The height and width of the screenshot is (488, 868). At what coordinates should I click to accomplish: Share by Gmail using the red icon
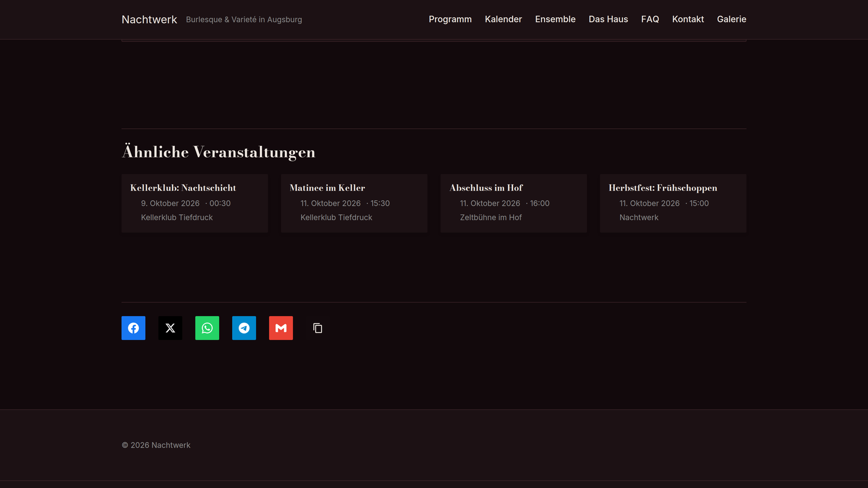(x=281, y=328)
